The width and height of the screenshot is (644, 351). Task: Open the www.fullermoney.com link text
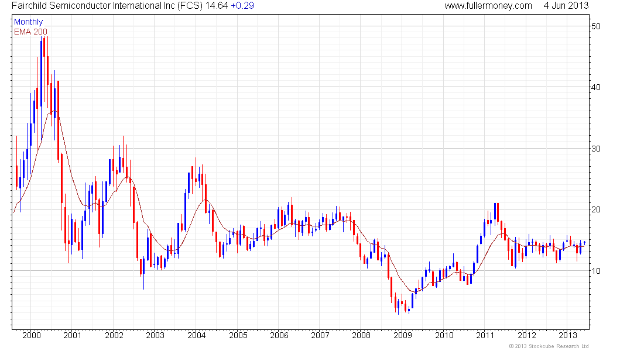pos(488,6)
